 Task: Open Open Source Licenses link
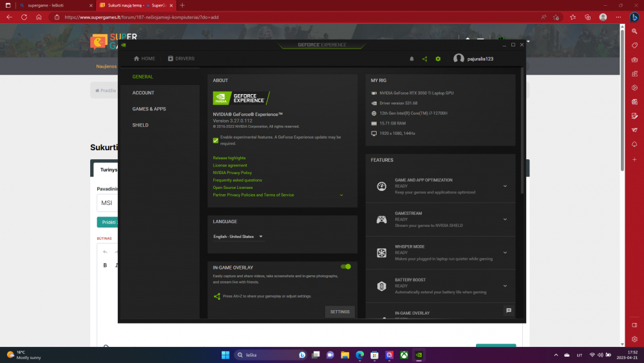point(233,188)
